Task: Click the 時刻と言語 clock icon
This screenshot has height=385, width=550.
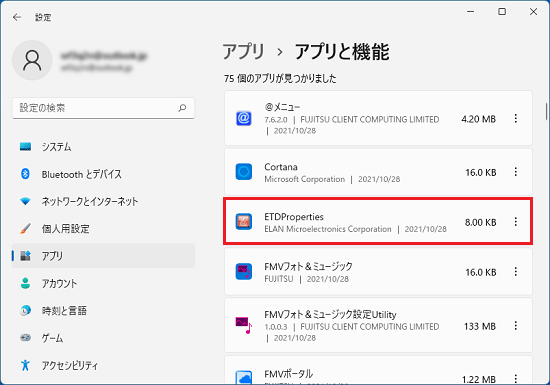Action: pyautogui.click(x=25, y=311)
